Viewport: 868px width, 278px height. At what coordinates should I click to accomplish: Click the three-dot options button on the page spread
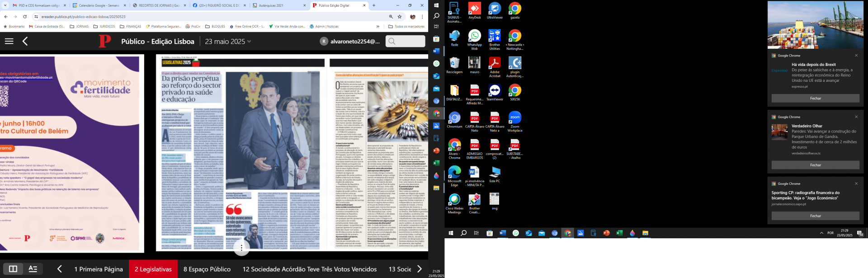[x=241, y=248]
